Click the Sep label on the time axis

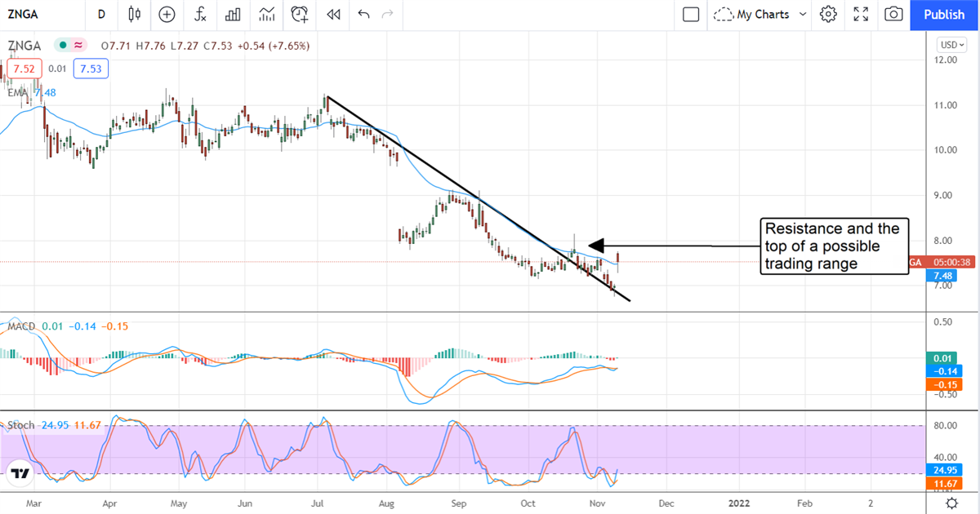(458, 503)
